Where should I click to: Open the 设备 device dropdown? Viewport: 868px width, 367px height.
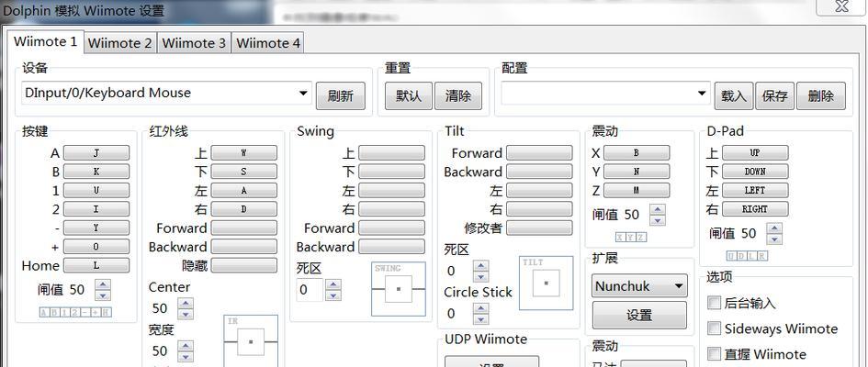click(x=166, y=93)
